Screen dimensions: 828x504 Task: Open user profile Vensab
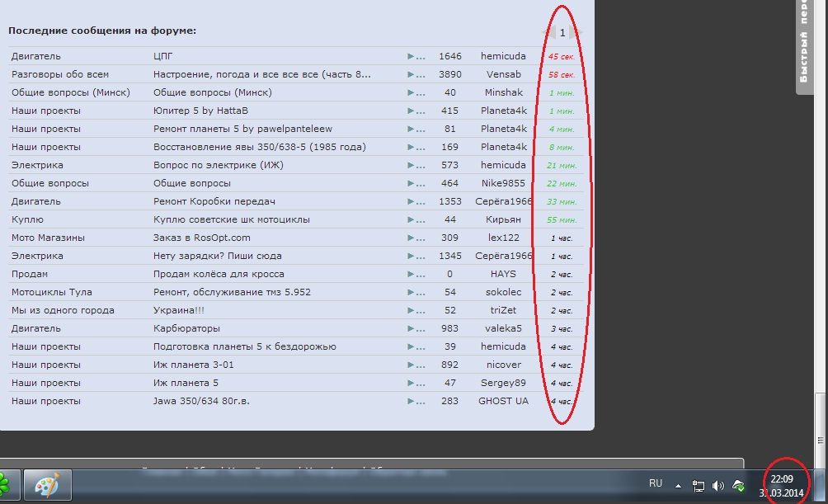(x=503, y=74)
